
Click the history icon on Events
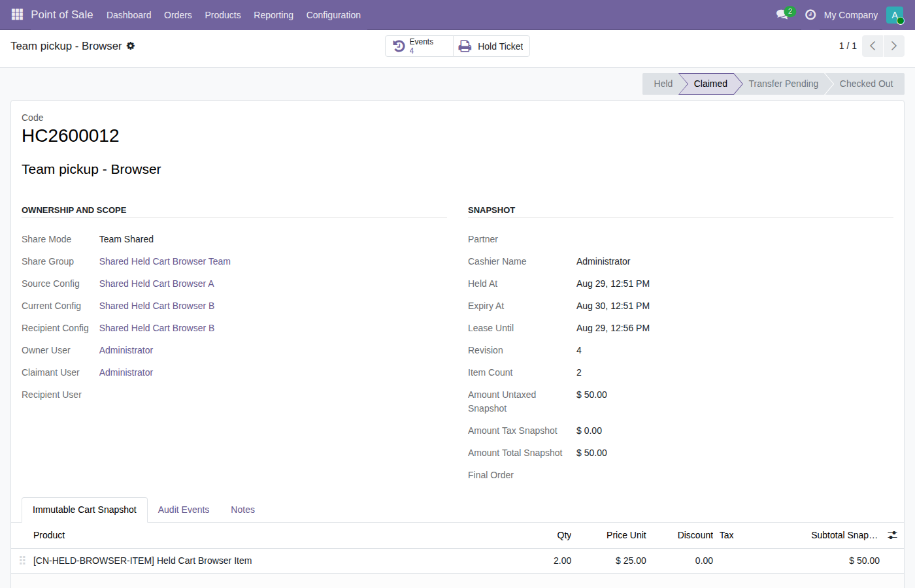pos(399,46)
